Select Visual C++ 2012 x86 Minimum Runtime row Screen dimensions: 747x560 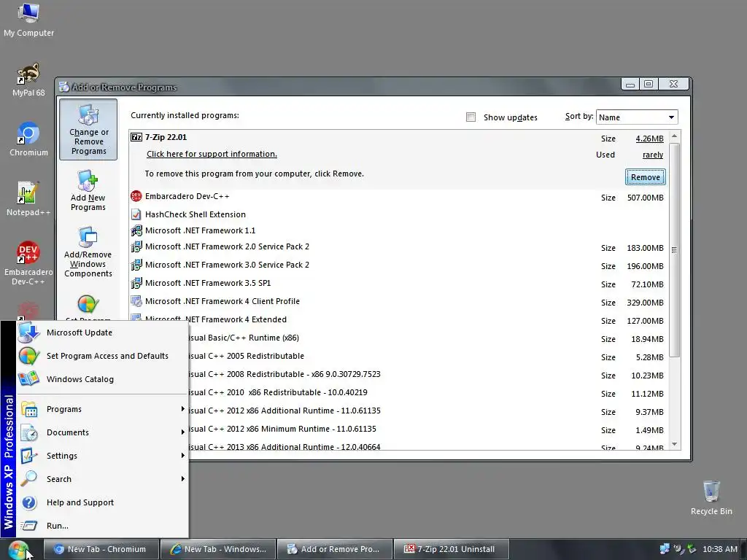pyautogui.click(x=399, y=429)
